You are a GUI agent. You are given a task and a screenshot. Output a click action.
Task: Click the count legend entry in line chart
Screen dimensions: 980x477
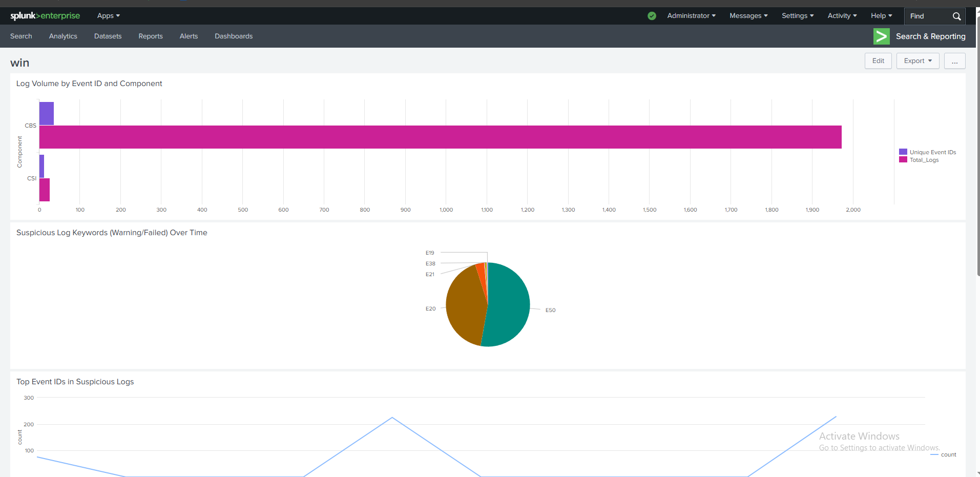coord(944,454)
